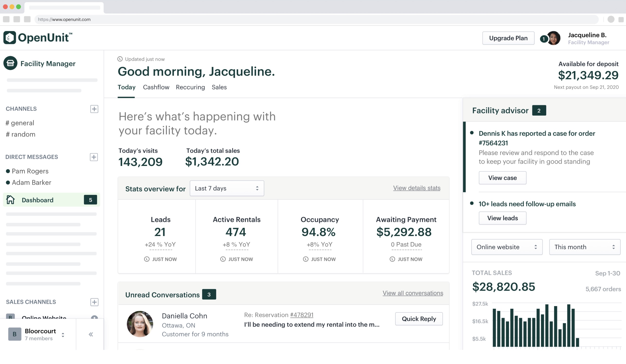Open the Last 7 days dropdown

pyautogui.click(x=227, y=188)
